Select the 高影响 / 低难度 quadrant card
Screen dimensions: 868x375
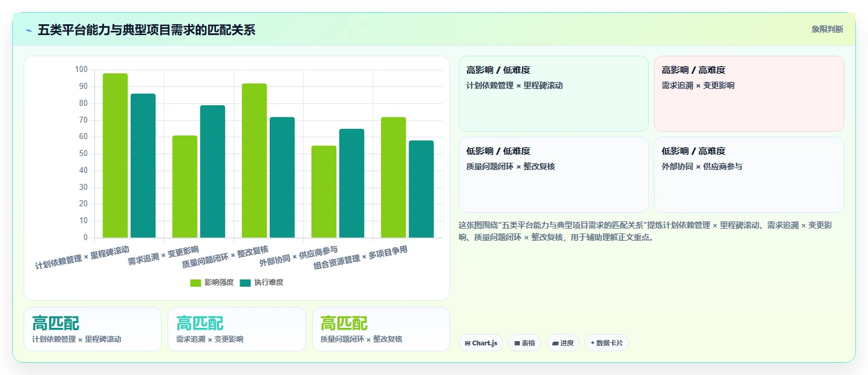(553, 94)
